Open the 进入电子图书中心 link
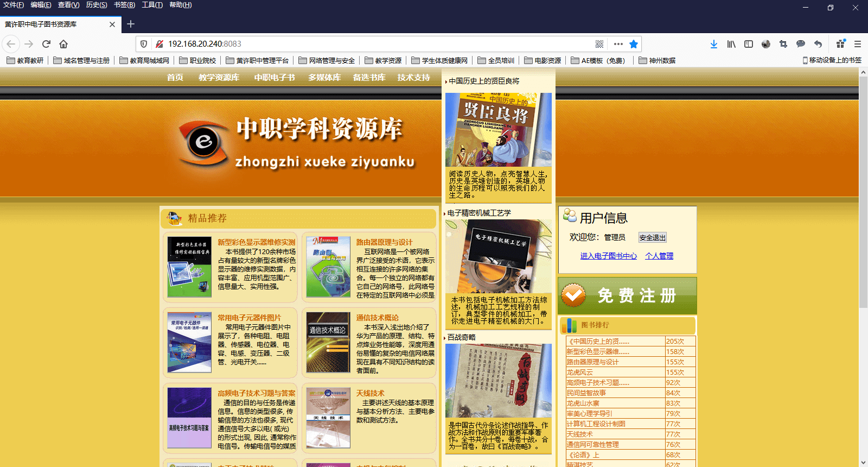The height and width of the screenshot is (467, 868). [x=608, y=256]
